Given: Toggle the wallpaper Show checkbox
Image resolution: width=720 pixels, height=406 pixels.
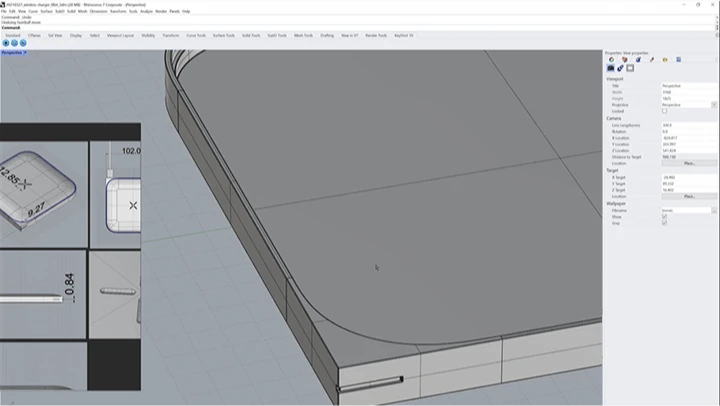Looking at the screenshot, I should pyautogui.click(x=664, y=216).
